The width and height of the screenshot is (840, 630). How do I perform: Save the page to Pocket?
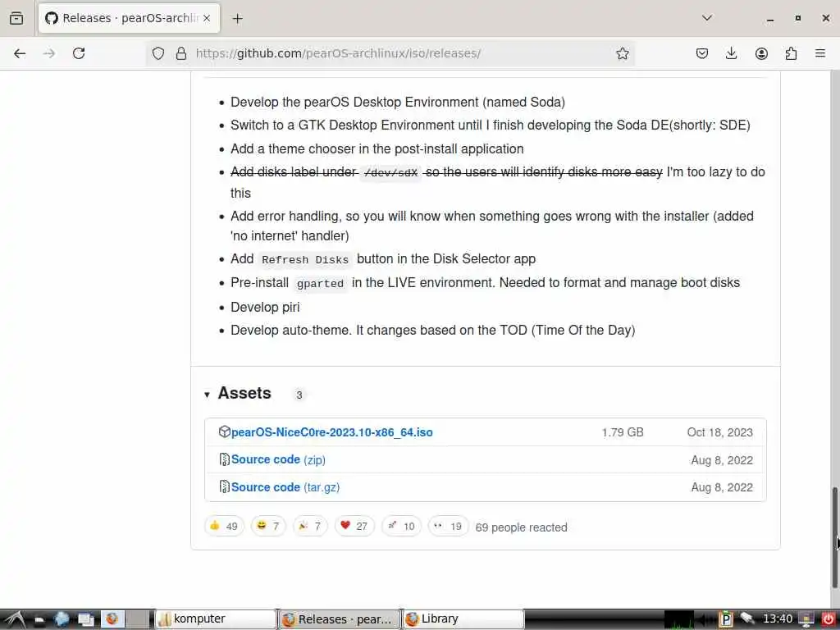[702, 53]
